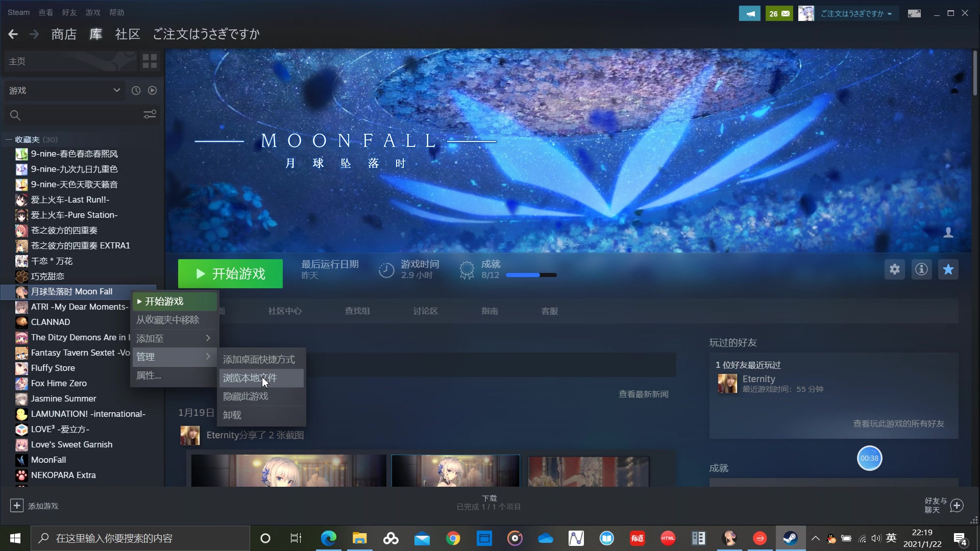Image resolution: width=980 pixels, height=551 pixels.
Task: Click the library search magnifier icon
Action: click(x=15, y=115)
